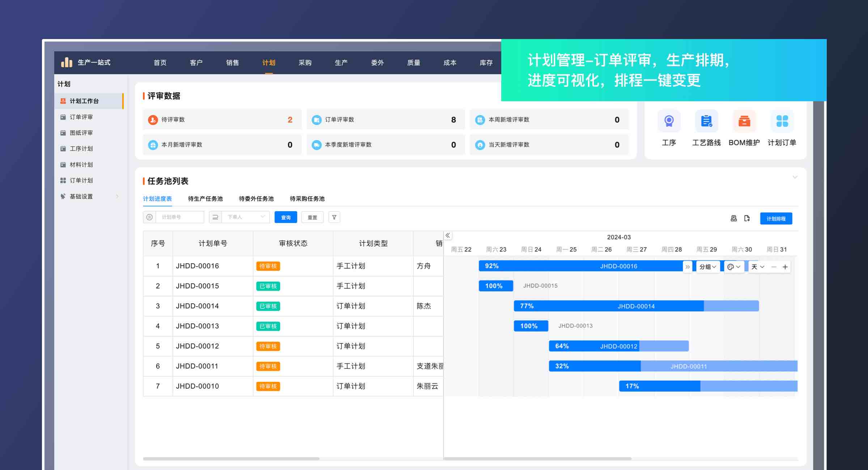Switch to 待生产任务池 tab
The height and width of the screenshot is (470, 868).
click(x=205, y=198)
